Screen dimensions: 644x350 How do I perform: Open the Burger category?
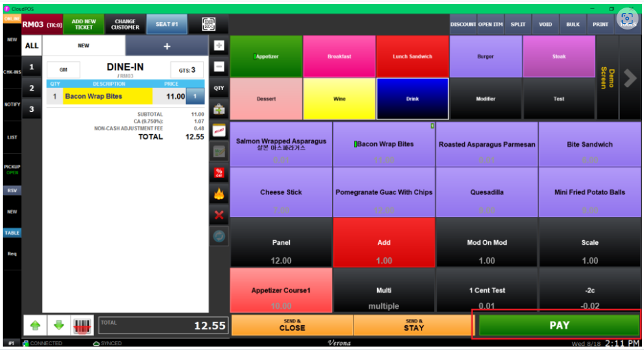(x=485, y=57)
